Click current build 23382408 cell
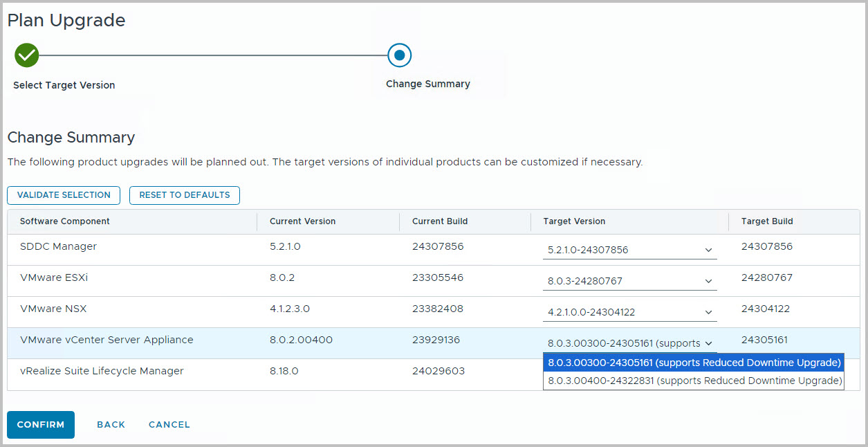Viewport: 868px width, 447px height. click(438, 309)
